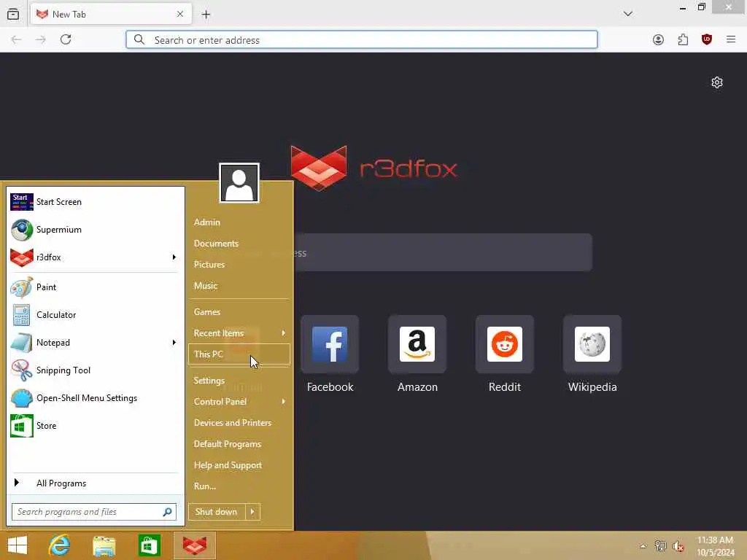Open the list all tabs dropdown
This screenshot has width=747, height=560.
tap(628, 14)
